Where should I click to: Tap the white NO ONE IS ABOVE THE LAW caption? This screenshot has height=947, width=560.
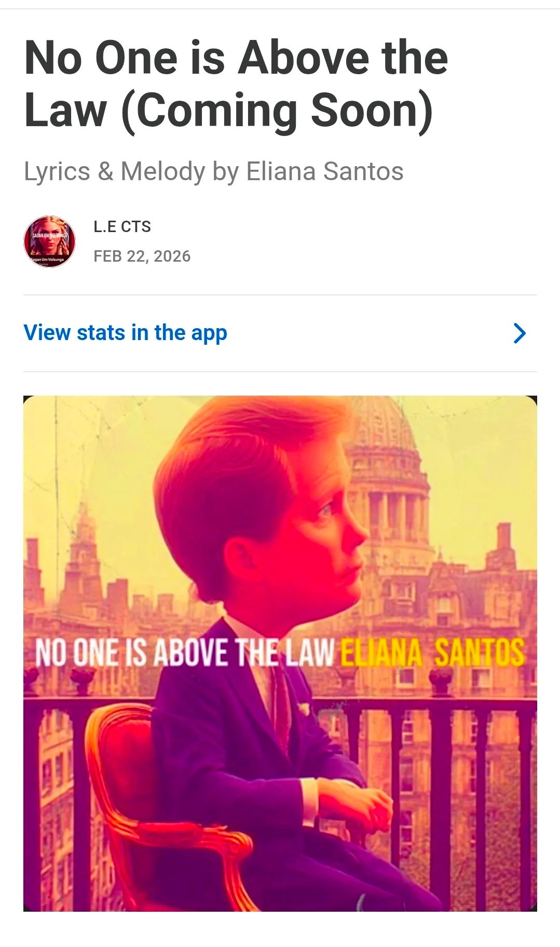pos(184,653)
